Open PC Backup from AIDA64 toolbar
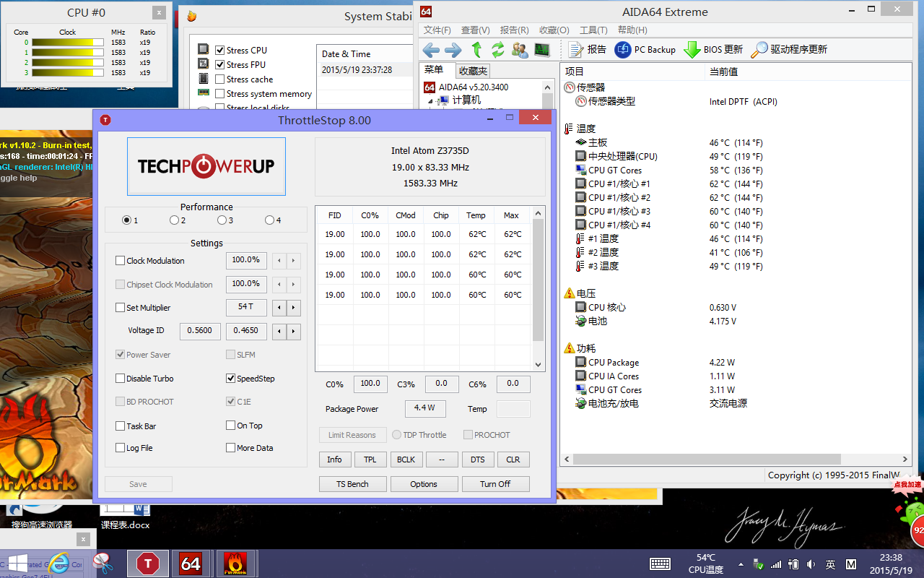 click(x=645, y=50)
